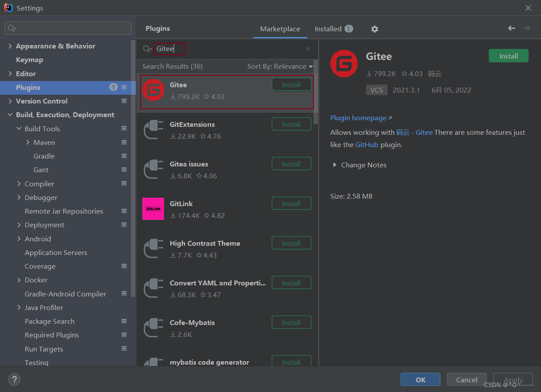Screen dimensions: 541x392
Task: Click the Cancel button
Action: click(x=467, y=380)
